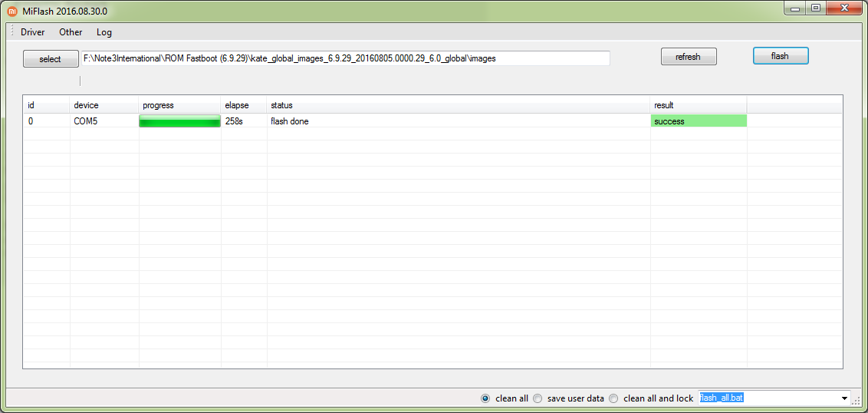Open the Other menu

coord(71,32)
